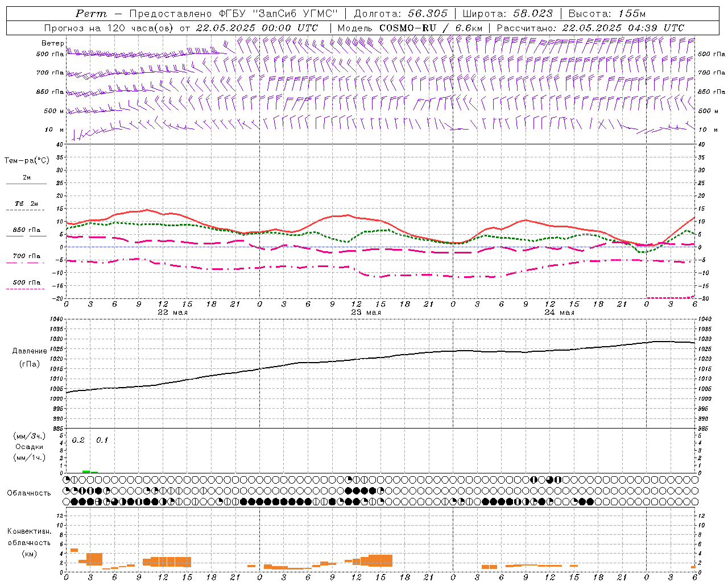Image resolution: width=728 pixels, height=582 pixels.
Task: Click the "(мм/3ч.)" precipitation unit label
Action: tap(30, 436)
